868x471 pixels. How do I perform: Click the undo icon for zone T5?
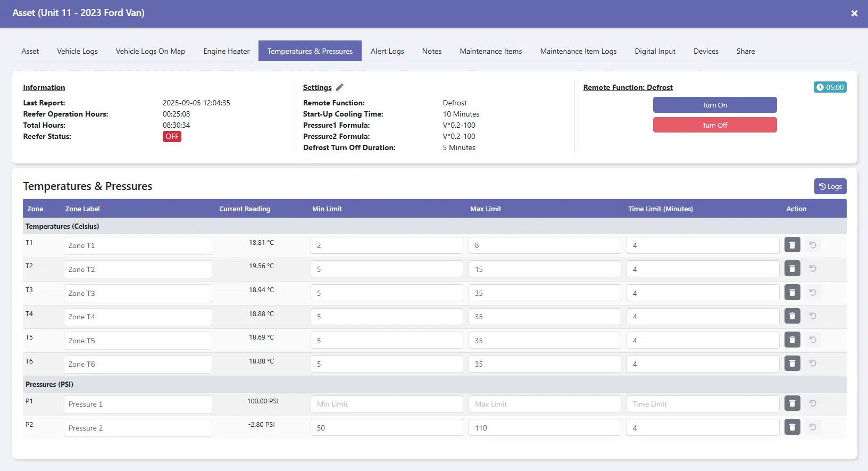click(x=813, y=340)
